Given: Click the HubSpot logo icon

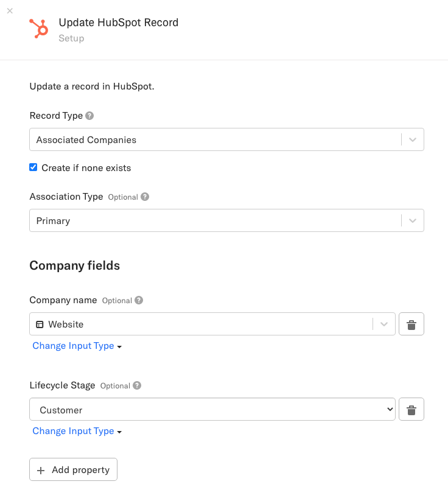Looking at the screenshot, I should (39, 29).
